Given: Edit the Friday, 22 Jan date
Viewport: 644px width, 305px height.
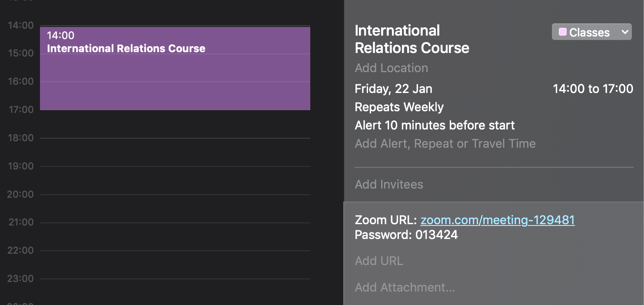Looking at the screenshot, I should 393,89.
